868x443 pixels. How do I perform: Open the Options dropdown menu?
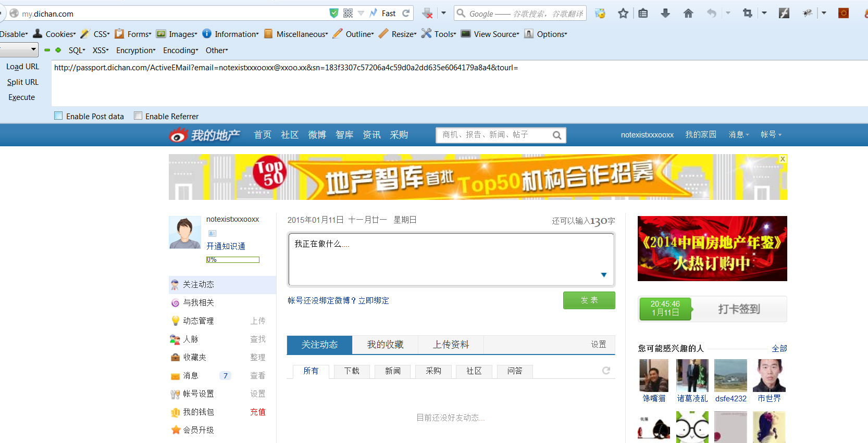pos(546,34)
